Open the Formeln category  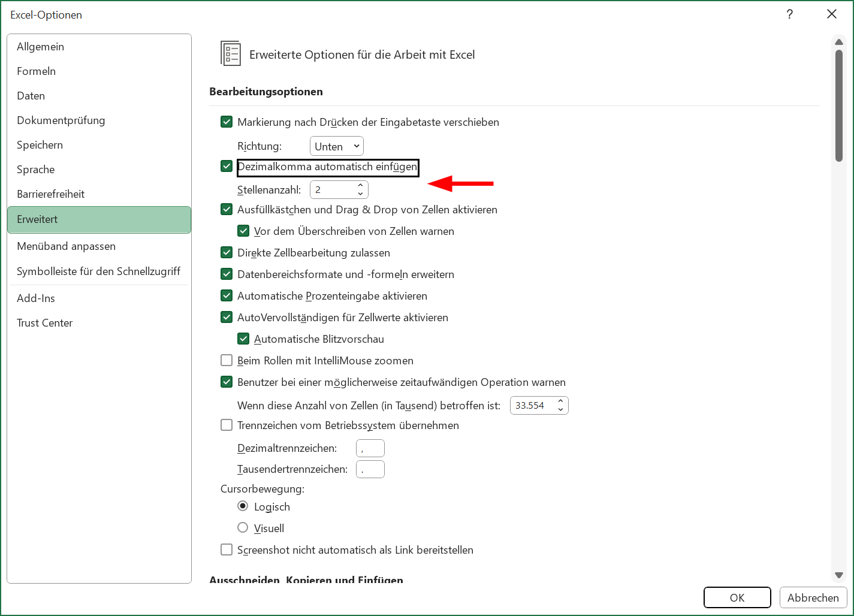[x=99, y=71]
